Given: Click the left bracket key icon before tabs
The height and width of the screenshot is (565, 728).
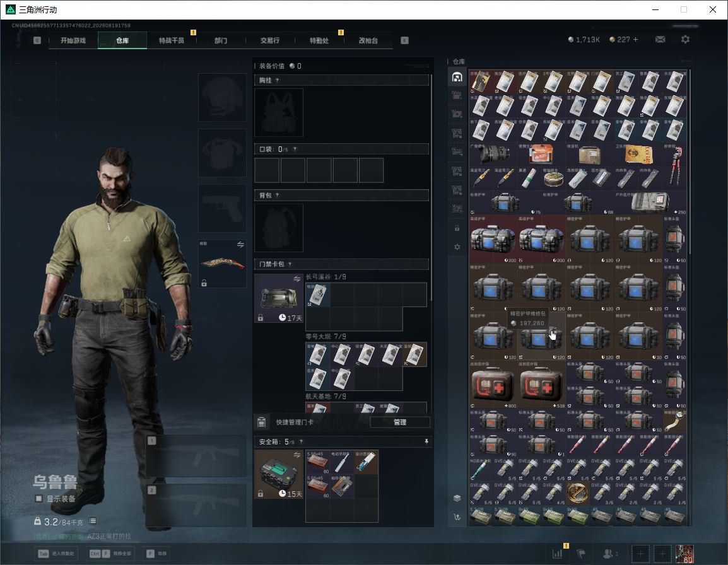Looking at the screenshot, I should 37,40.
